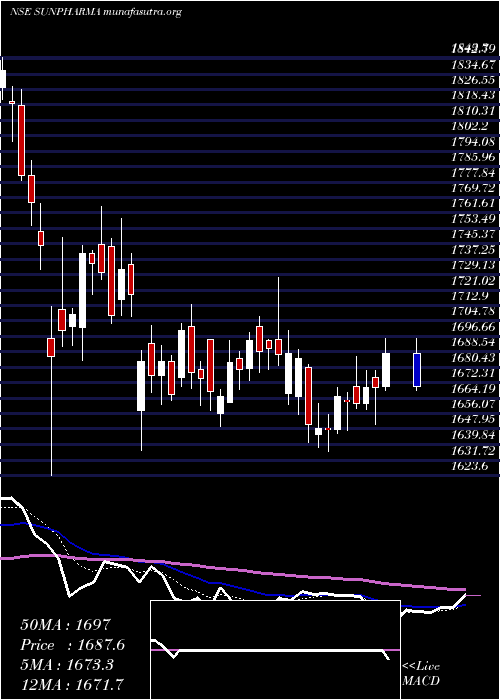Click inside the Live MACD inset box
This screenshot has height=700, width=500.
pos(275,650)
